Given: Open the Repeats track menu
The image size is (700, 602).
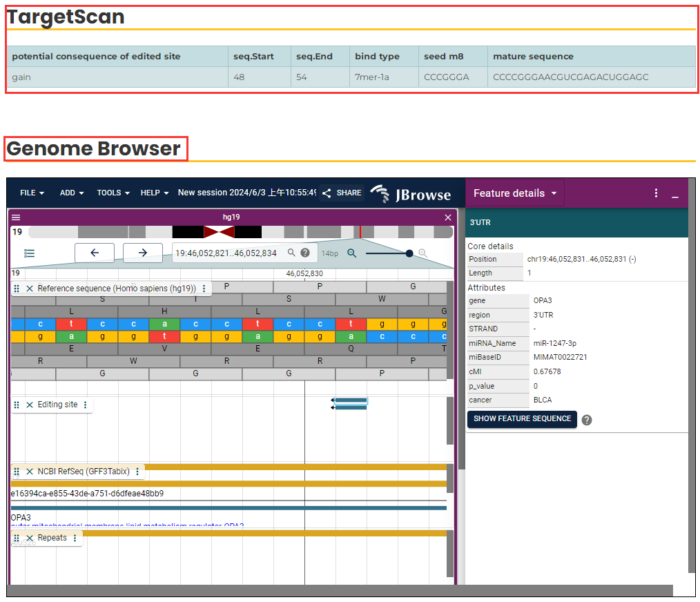Looking at the screenshot, I should click(75, 538).
